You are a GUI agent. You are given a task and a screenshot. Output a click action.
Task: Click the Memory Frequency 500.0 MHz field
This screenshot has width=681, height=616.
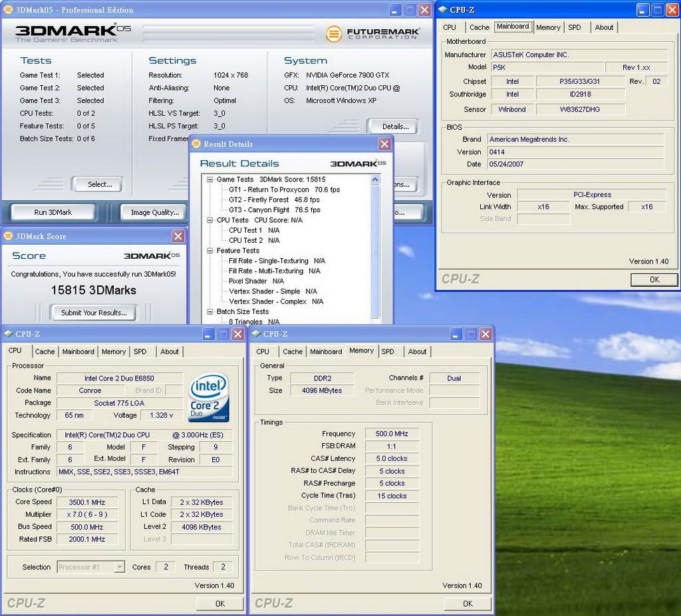392,434
